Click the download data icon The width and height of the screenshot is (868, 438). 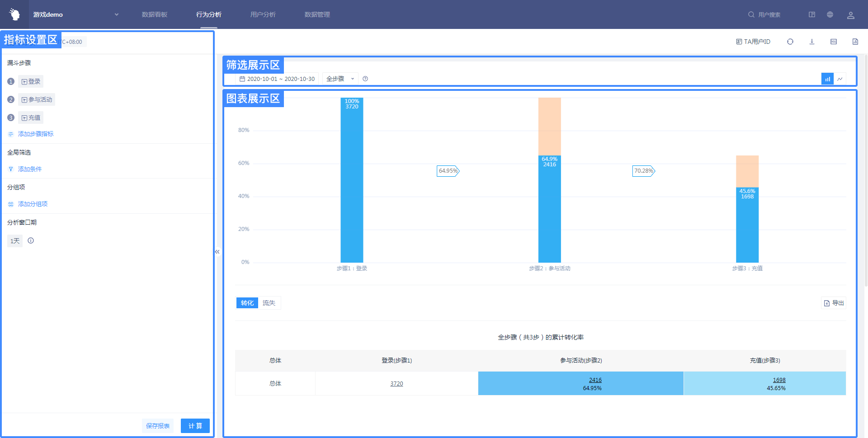tap(811, 42)
